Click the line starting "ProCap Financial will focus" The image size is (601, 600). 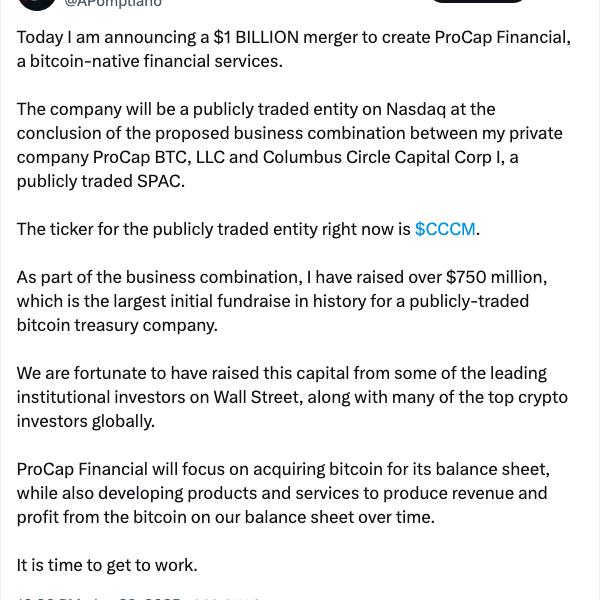coord(283,469)
